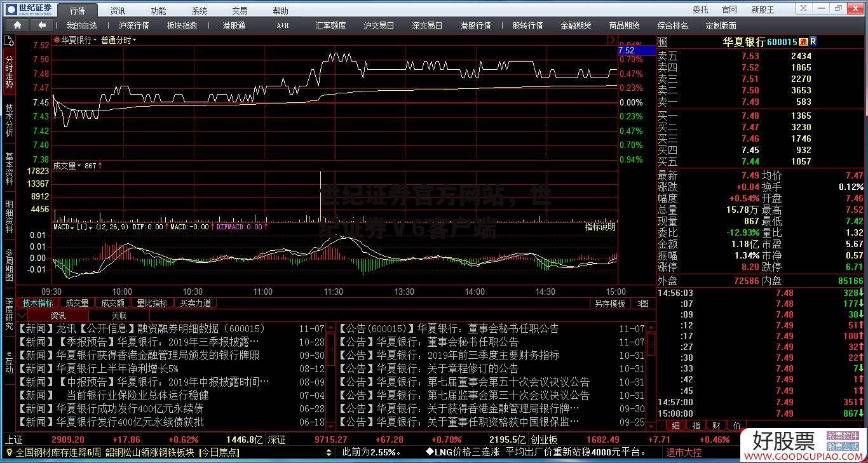Open the 行情 menu

coord(77,11)
